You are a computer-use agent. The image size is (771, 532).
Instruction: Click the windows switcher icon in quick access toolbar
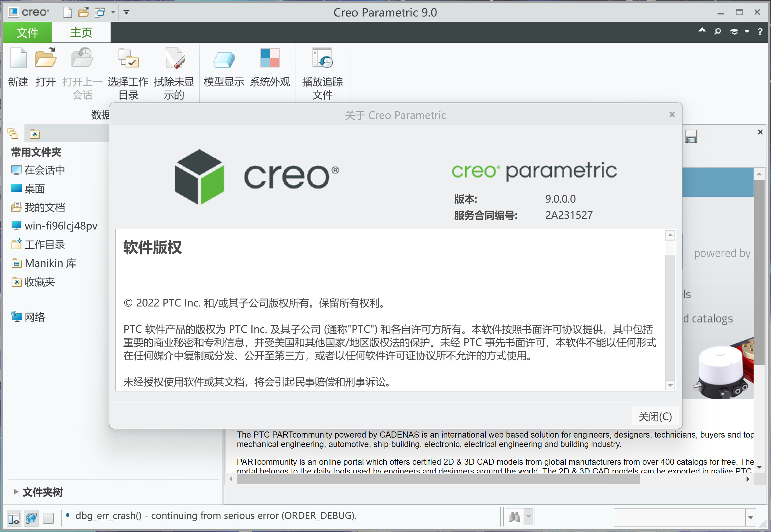(x=100, y=12)
